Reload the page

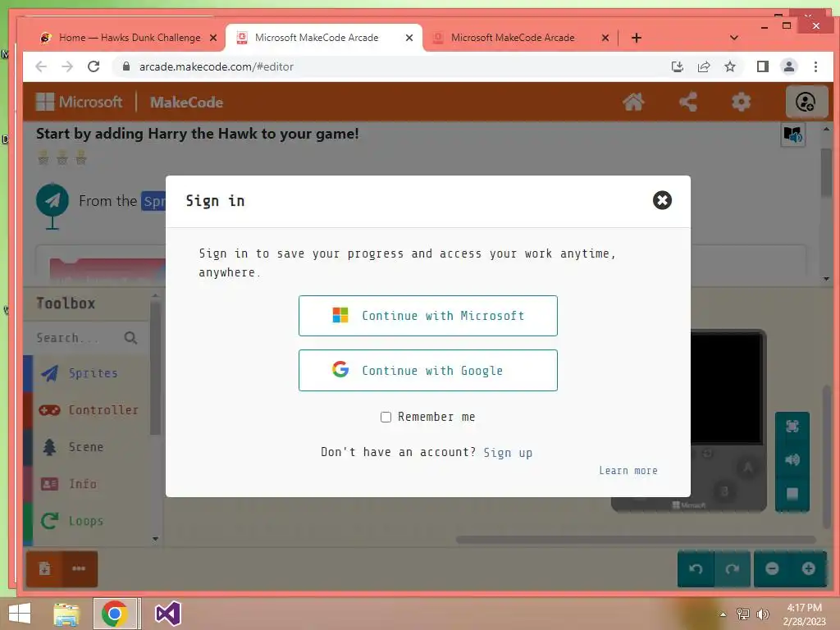(x=94, y=66)
